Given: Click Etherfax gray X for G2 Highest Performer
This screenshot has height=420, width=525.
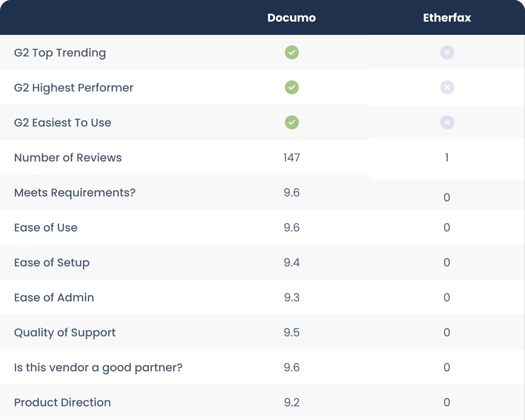Looking at the screenshot, I should [447, 87].
